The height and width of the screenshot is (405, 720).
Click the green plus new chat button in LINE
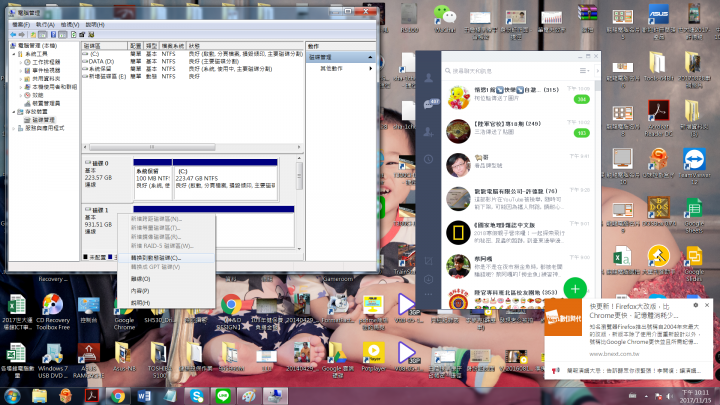pyautogui.click(x=575, y=289)
